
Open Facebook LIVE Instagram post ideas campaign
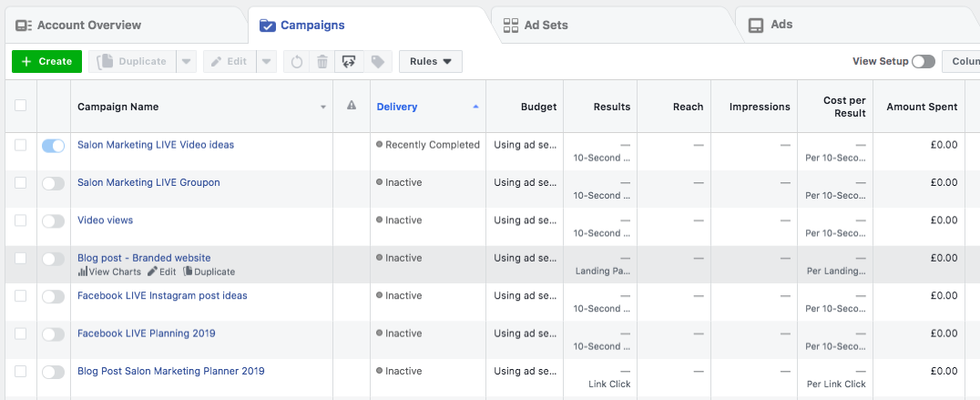coord(162,295)
